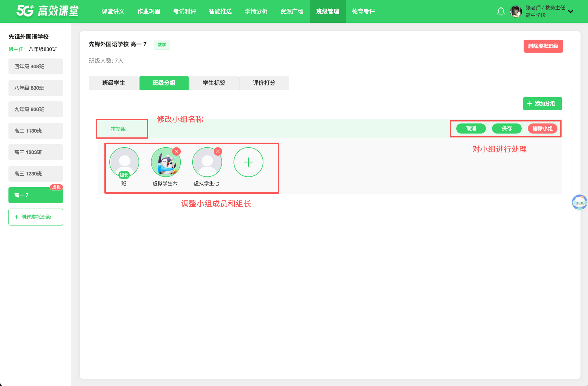Remove 虚拟学生六 with its red X
Screen dimensions: 588x386
pyautogui.click(x=177, y=151)
